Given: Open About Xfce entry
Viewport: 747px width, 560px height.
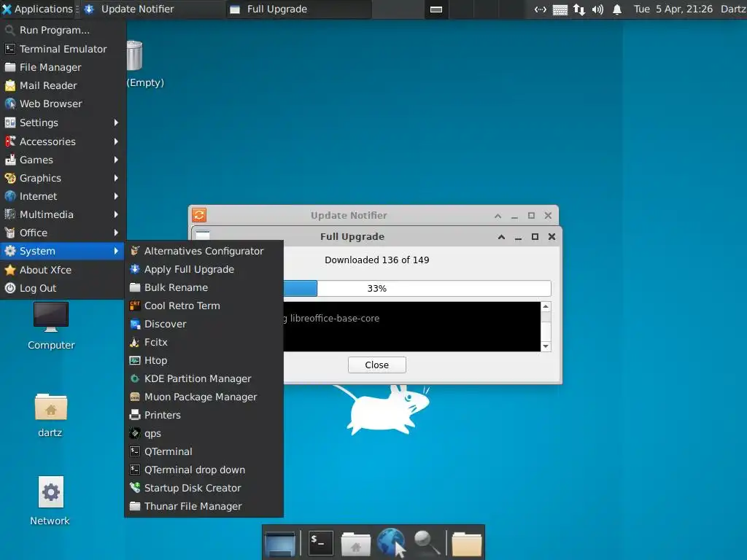Looking at the screenshot, I should coord(62,270).
